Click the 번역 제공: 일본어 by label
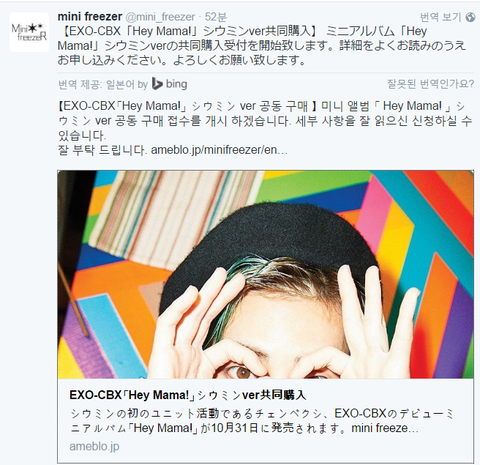 (x=103, y=84)
